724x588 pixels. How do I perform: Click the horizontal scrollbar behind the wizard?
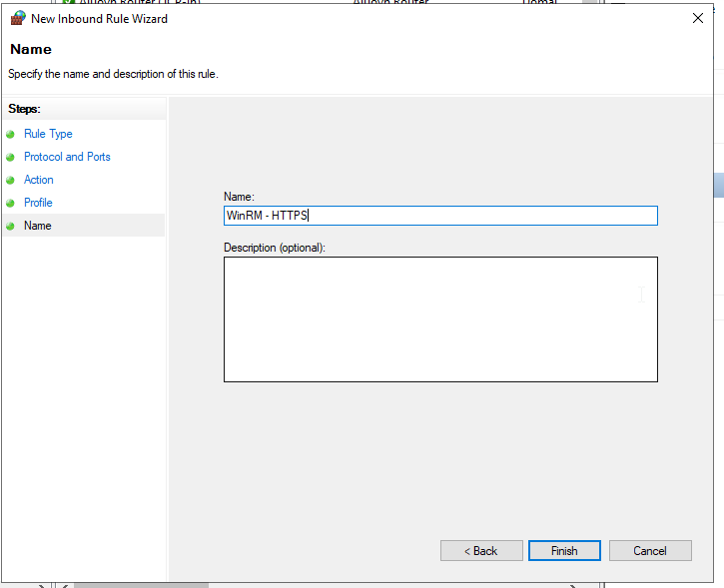click(140, 585)
